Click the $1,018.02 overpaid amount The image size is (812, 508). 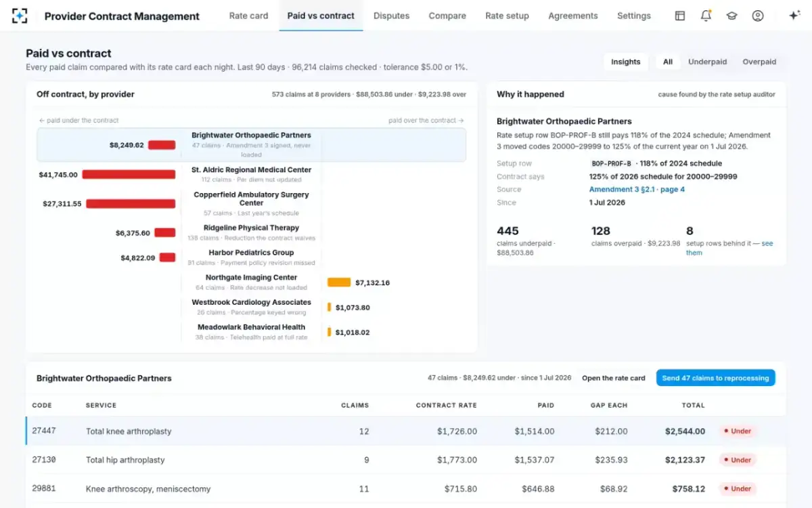pyautogui.click(x=353, y=332)
